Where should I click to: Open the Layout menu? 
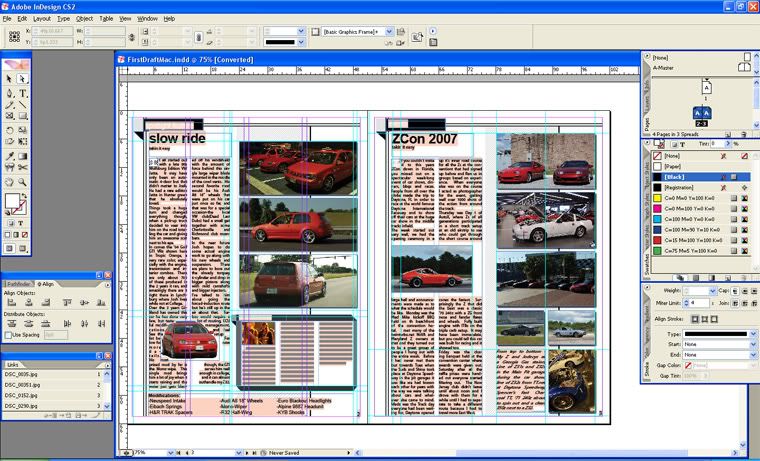point(41,18)
